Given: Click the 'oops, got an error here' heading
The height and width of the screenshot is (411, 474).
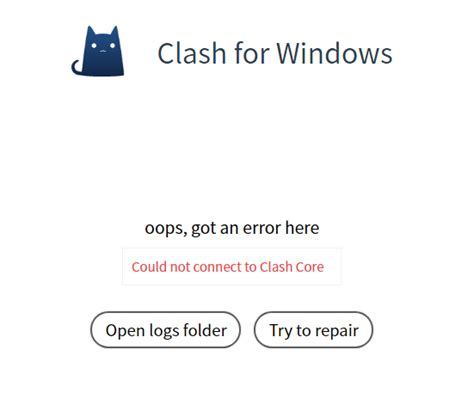Looking at the screenshot, I should point(232,228).
